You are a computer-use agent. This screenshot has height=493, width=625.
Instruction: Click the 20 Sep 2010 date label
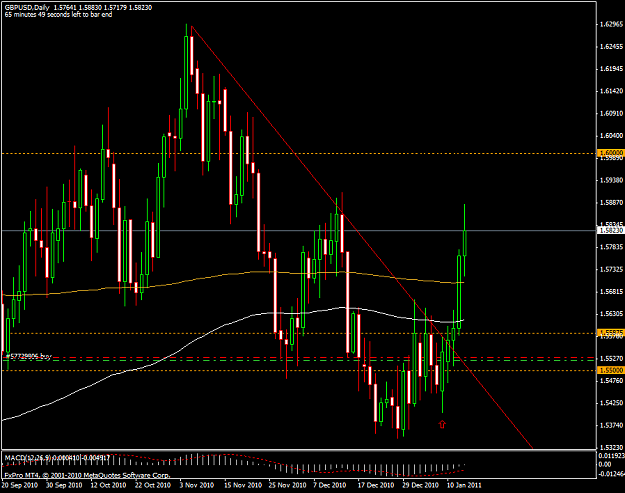point(20,485)
